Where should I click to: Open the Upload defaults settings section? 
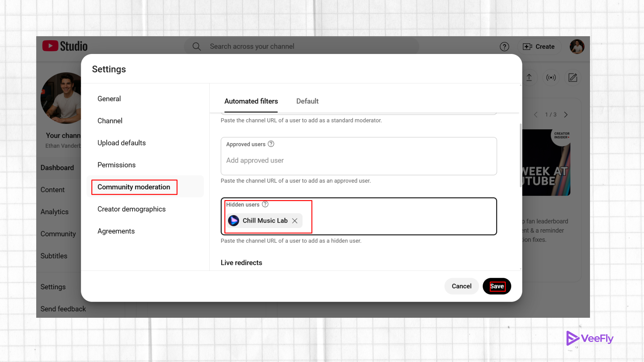(121, 142)
